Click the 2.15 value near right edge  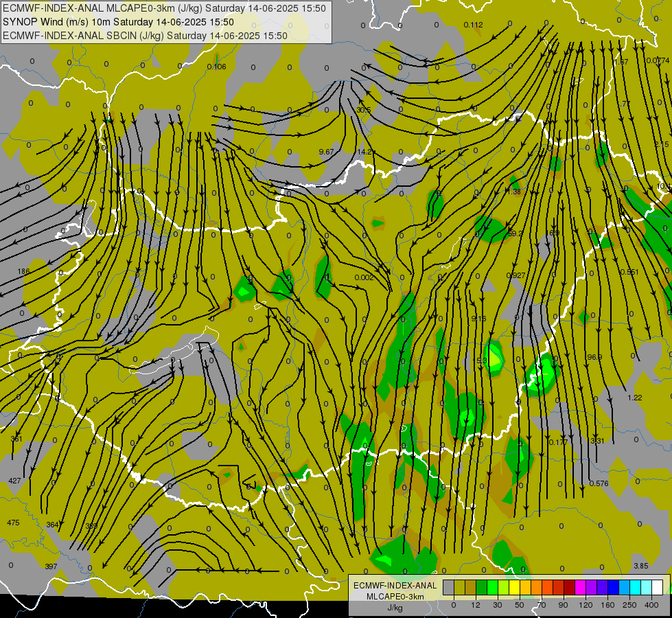click(662, 144)
